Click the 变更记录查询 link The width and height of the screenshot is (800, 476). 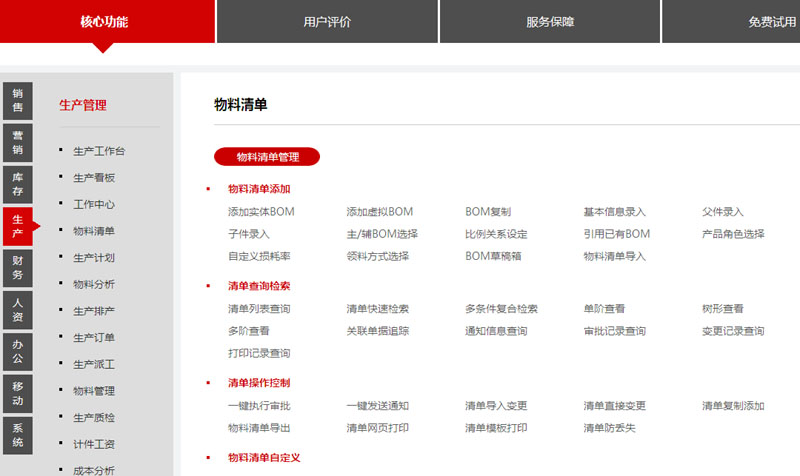pyautogui.click(x=733, y=331)
